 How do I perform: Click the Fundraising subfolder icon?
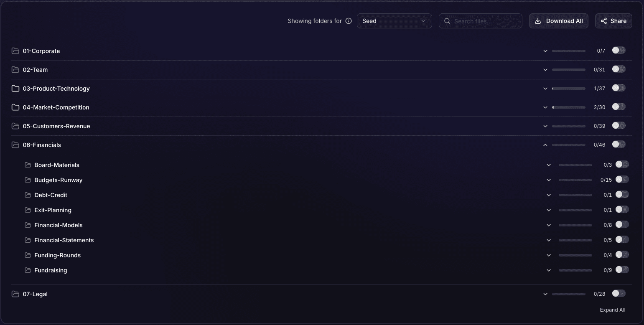coord(28,270)
